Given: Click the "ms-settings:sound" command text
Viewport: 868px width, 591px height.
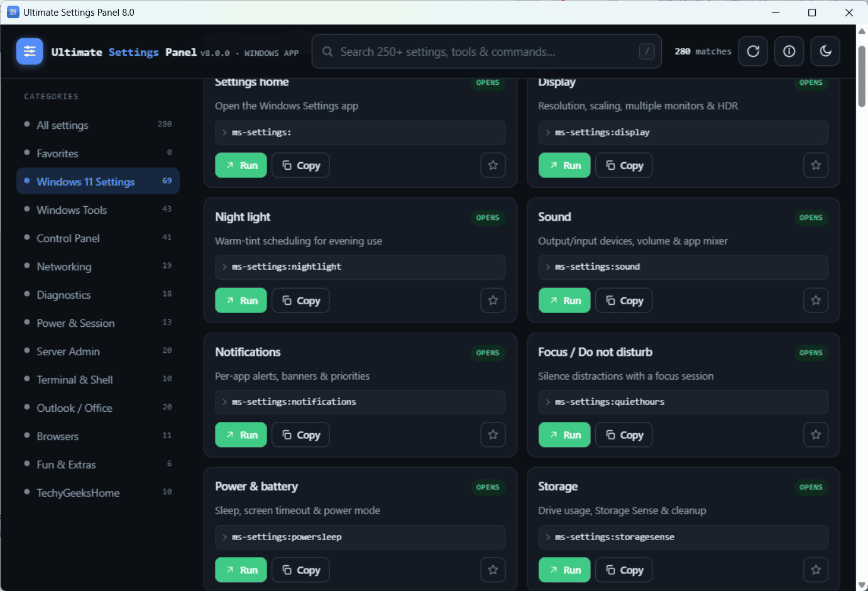Looking at the screenshot, I should point(598,267).
